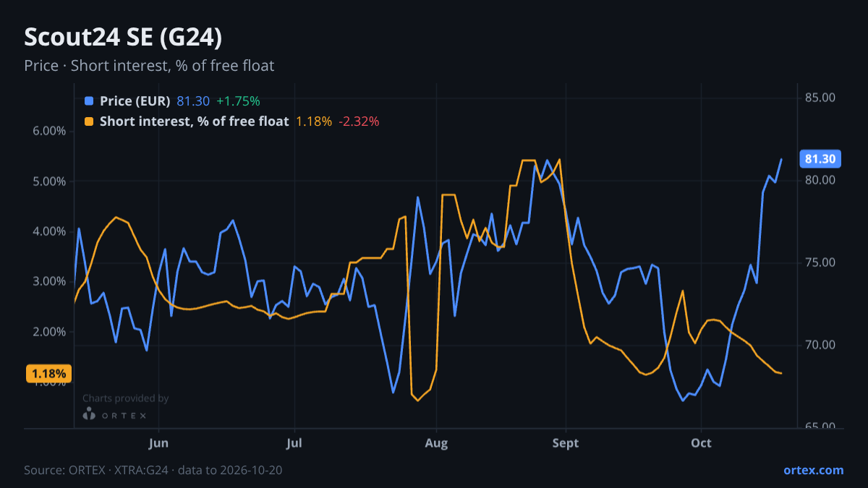The width and height of the screenshot is (868, 488).
Task: Click the 75.00 right axis label
Action: (x=820, y=262)
